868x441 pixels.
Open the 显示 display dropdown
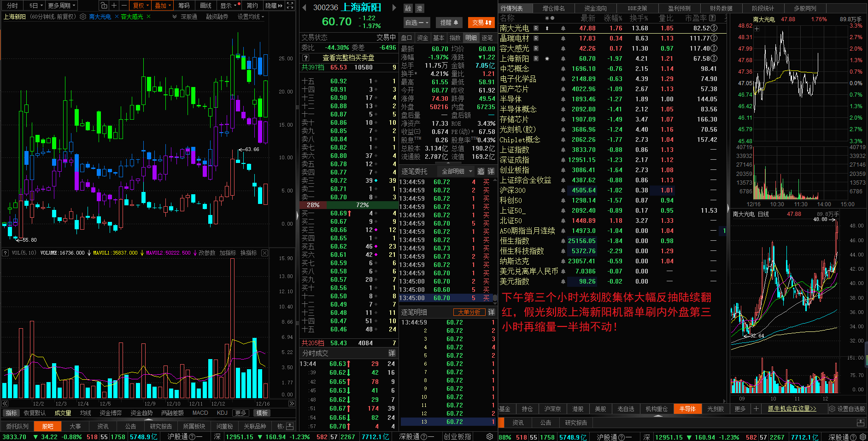tap(230, 6)
